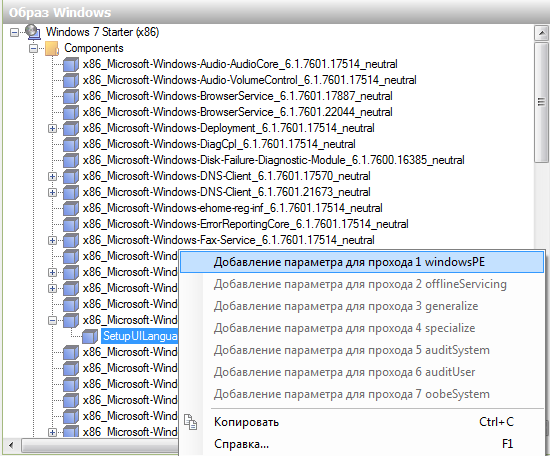The height and width of the screenshot is (456, 550).
Task: Select text 'x86_Microsoft-Windows-Deployment_6.1.7601.17514_neutral'
Action: tap(228, 128)
